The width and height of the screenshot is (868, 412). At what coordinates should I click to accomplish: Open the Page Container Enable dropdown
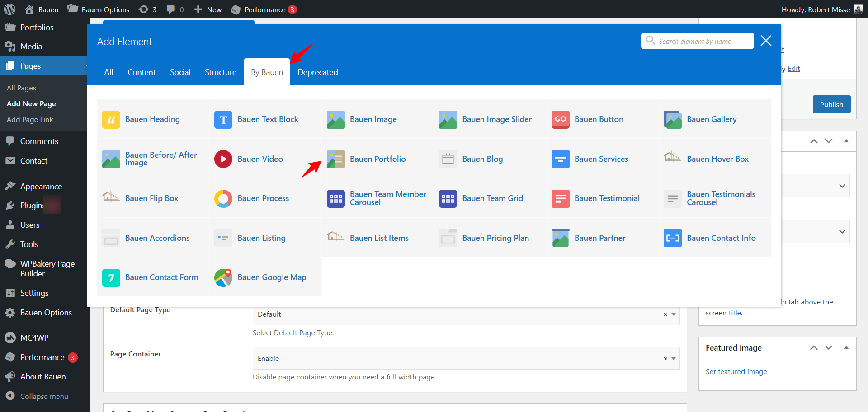click(466, 359)
